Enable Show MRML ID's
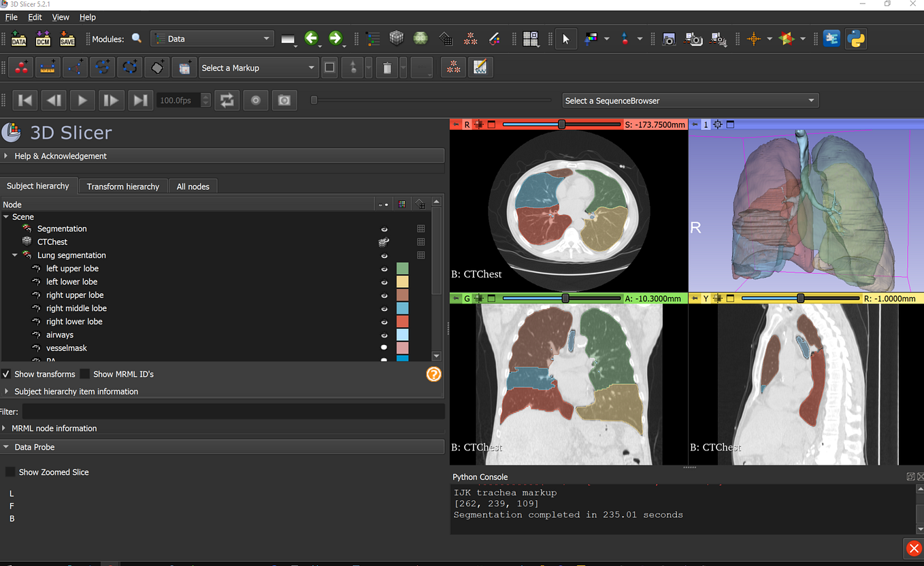This screenshot has width=924, height=566. 85,373
